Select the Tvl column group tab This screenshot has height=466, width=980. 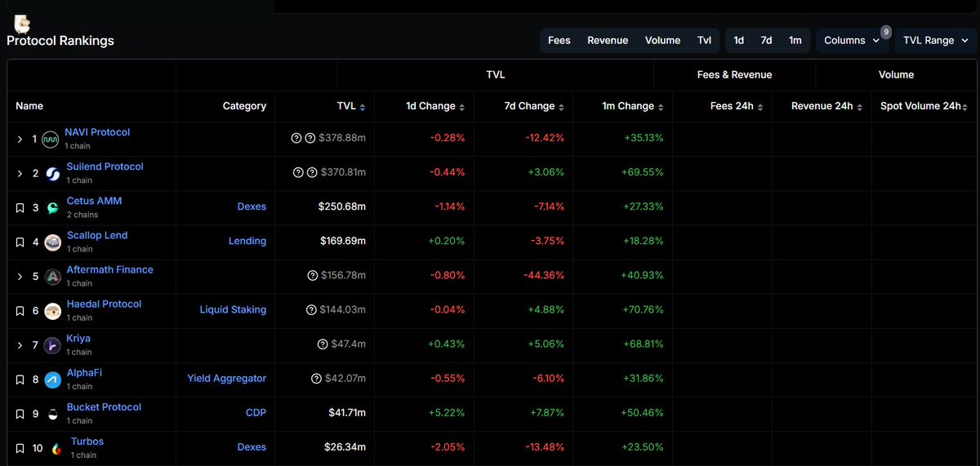tap(704, 40)
